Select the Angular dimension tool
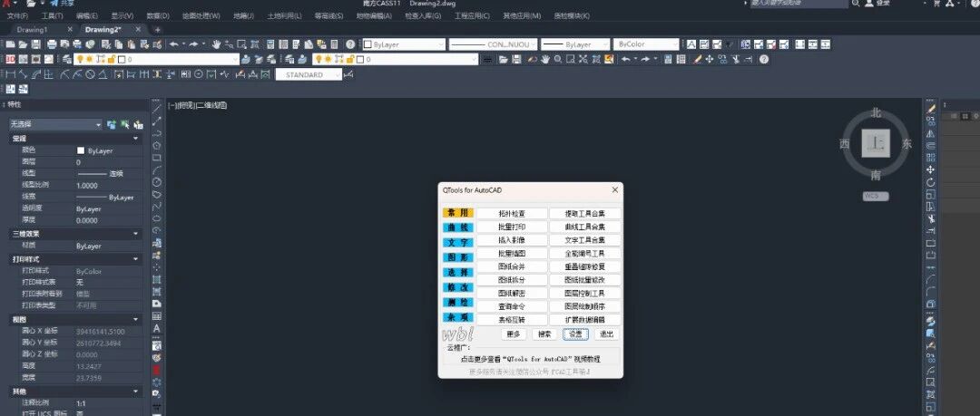Screen dimensions: 980x416 [103, 74]
